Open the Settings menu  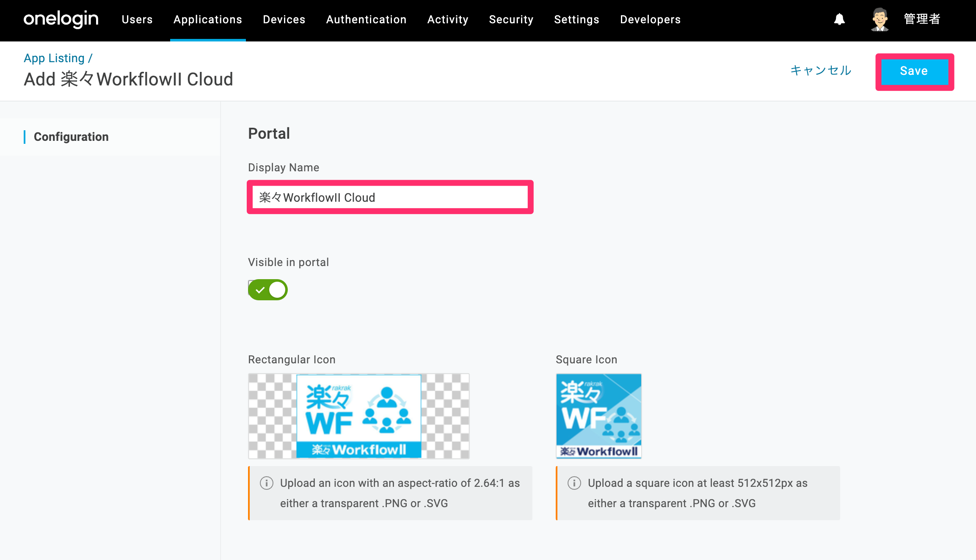click(577, 19)
